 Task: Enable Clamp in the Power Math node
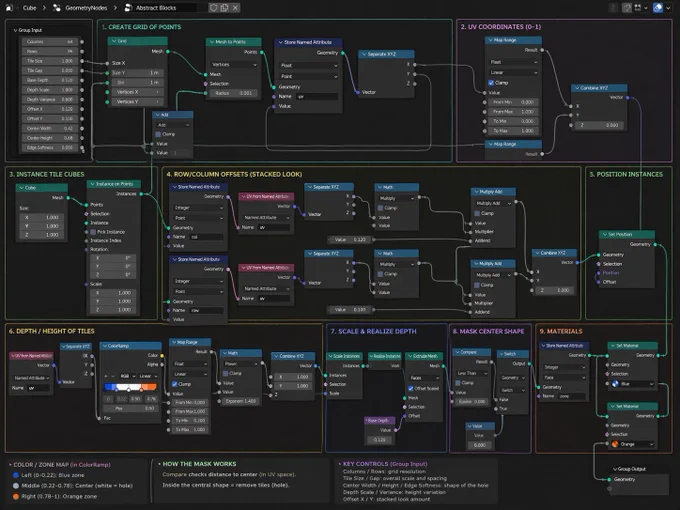pyautogui.click(x=226, y=373)
